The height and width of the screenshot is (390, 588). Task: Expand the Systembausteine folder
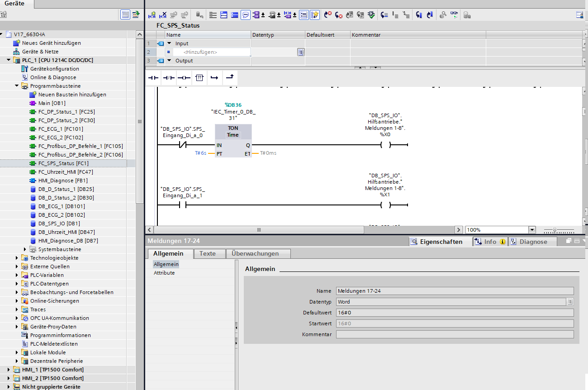[x=25, y=249]
